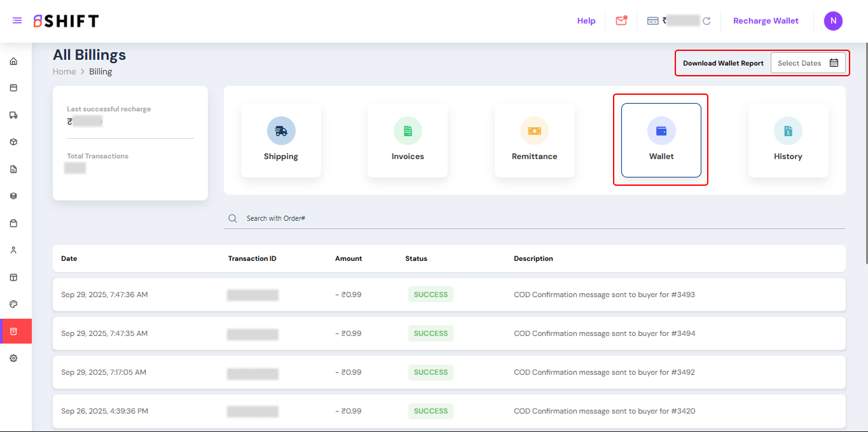Open the mail notifications icon
The width and height of the screenshot is (868, 432).
pos(621,21)
